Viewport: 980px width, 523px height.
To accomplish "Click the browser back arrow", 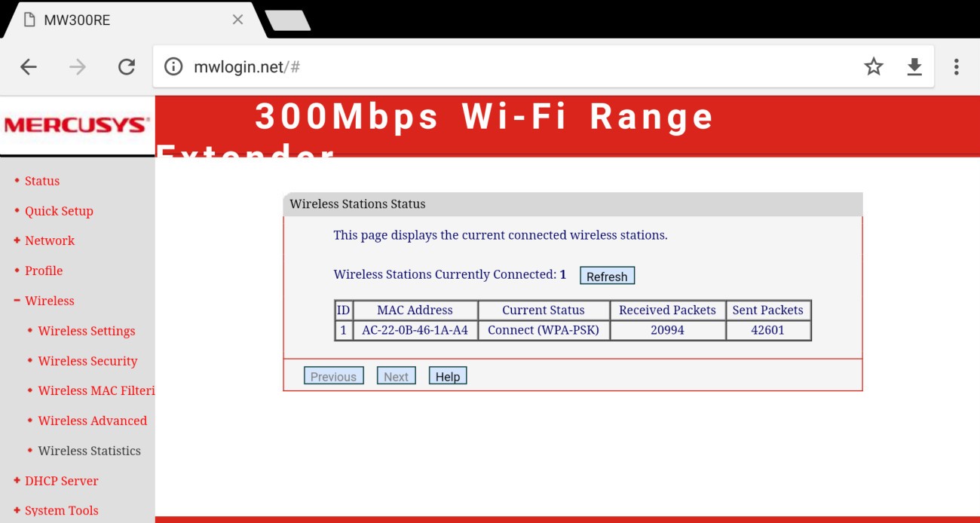I will click(29, 67).
